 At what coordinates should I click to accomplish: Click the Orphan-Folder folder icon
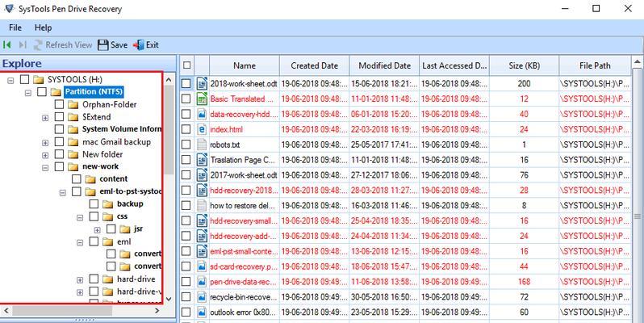[73, 104]
